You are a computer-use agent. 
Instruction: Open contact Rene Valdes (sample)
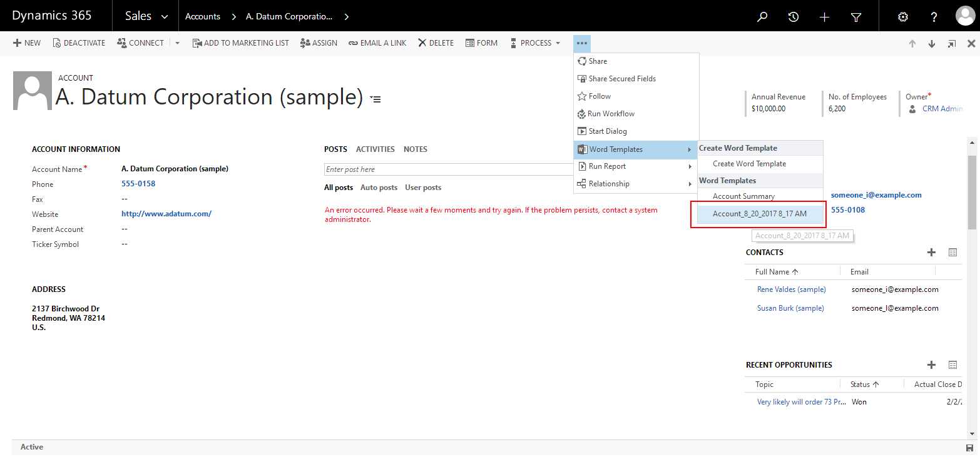[x=792, y=289]
